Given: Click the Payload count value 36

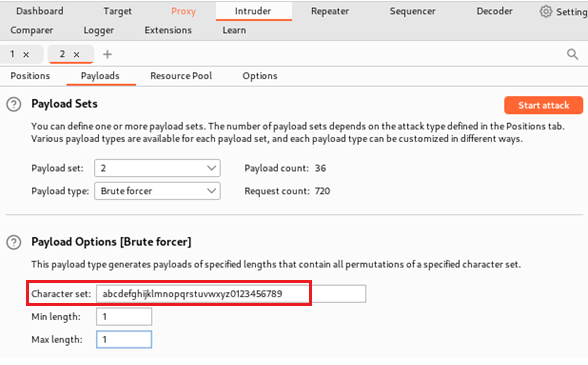Looking at the screenshot, I should (x=320, y=168).
